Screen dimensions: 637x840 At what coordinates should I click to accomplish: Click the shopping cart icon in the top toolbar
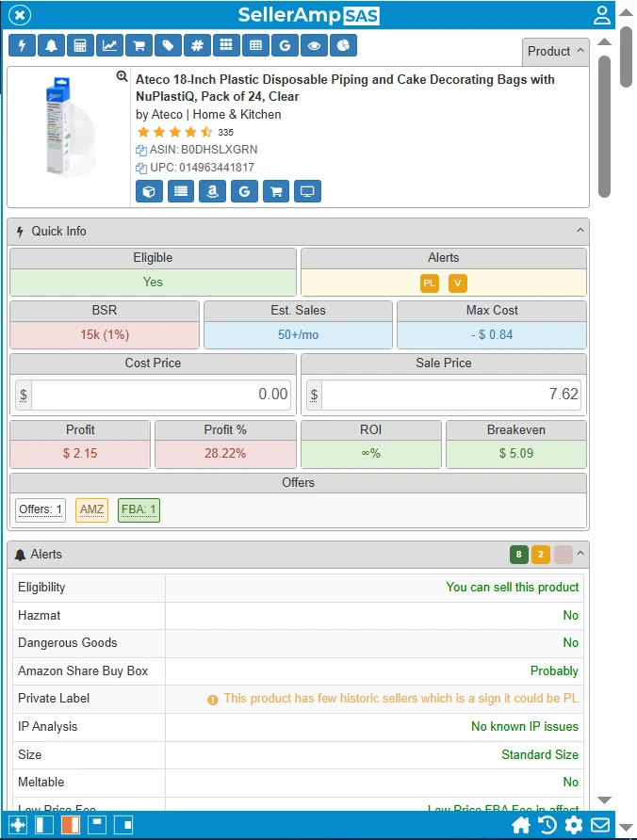[x=139, y=45]
